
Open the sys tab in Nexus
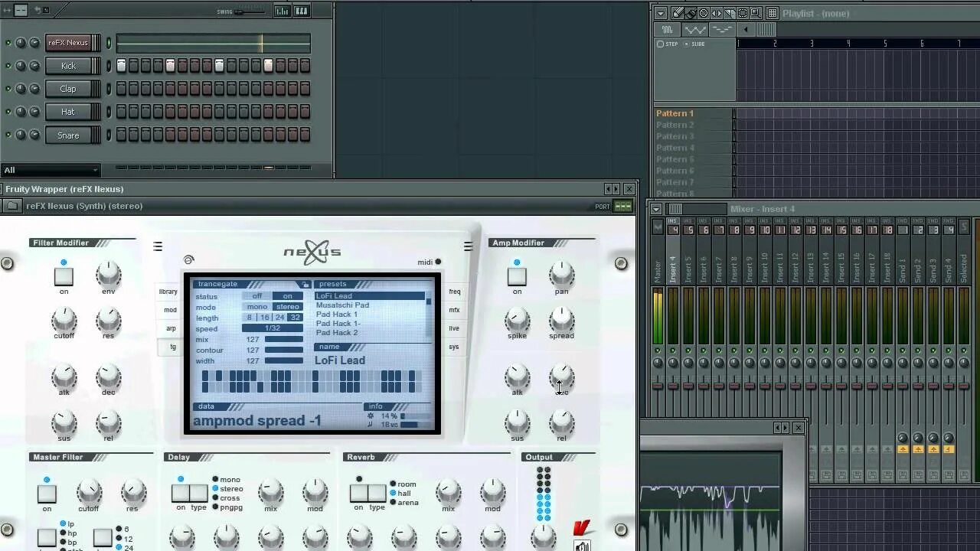(x=454, y=347)
